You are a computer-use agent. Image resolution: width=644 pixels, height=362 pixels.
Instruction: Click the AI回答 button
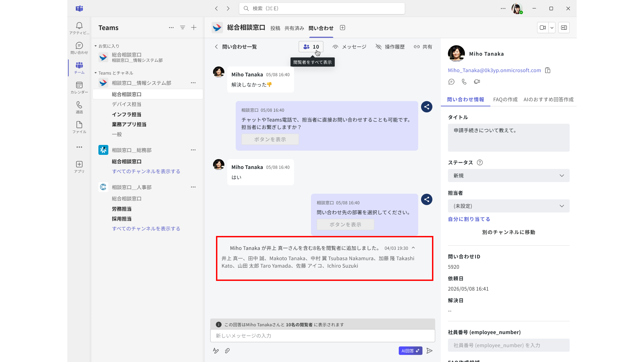click(410, 351)
